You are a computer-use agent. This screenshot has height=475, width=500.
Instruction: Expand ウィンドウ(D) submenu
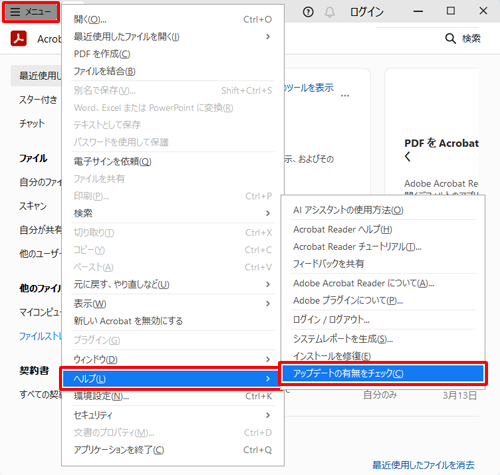click(173, 359)
